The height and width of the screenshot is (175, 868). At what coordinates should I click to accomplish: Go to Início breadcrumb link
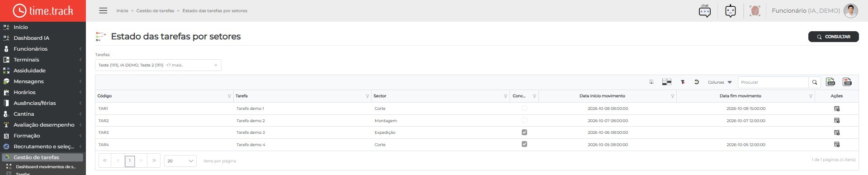[122, 11]
